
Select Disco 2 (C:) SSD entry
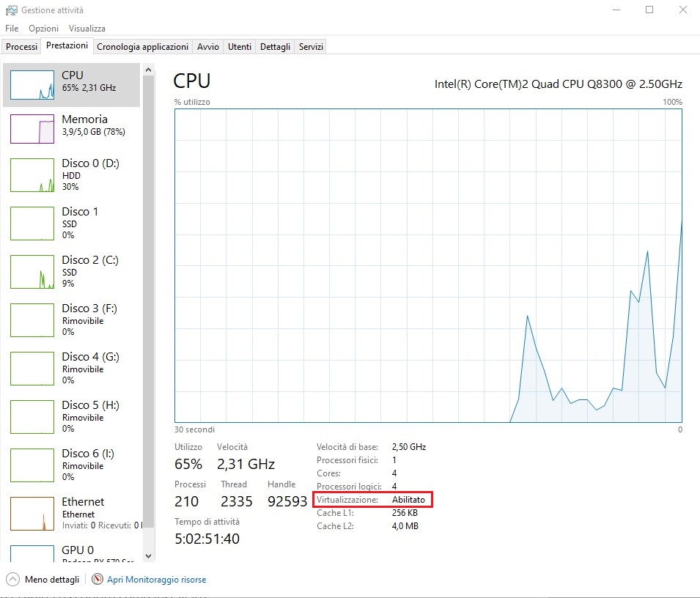(71, 272)
